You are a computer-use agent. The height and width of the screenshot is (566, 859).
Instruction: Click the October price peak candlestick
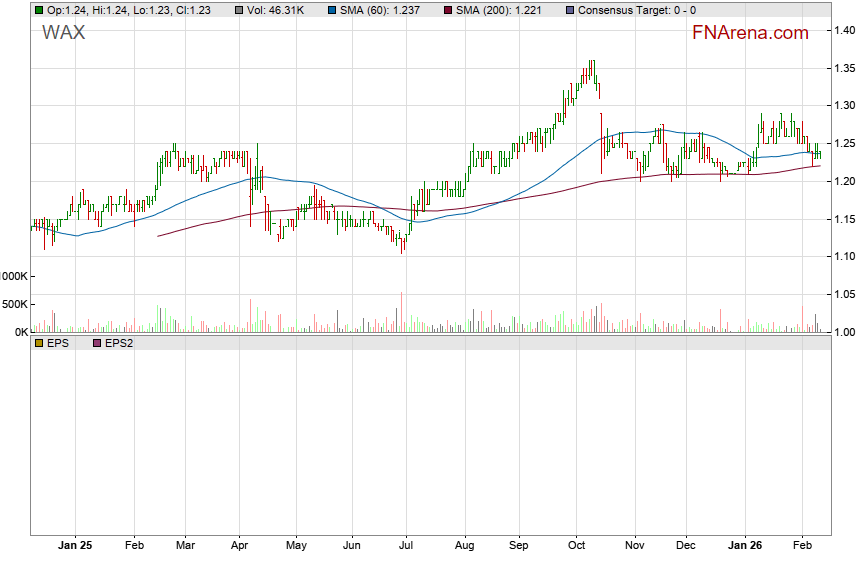pos(593,72)
